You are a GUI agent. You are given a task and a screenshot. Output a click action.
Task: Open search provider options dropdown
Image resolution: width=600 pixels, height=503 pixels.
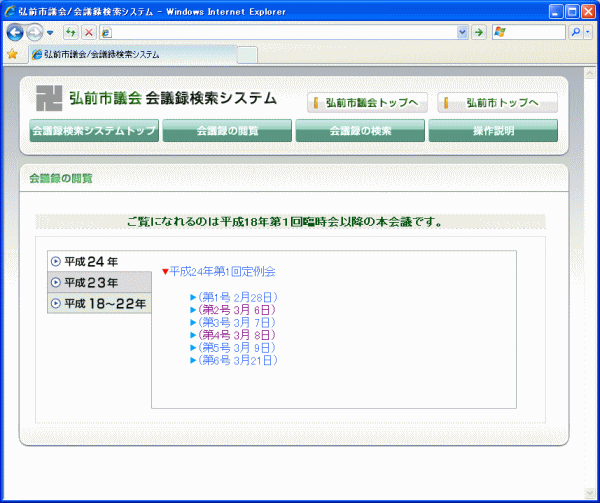pos(588,33)
